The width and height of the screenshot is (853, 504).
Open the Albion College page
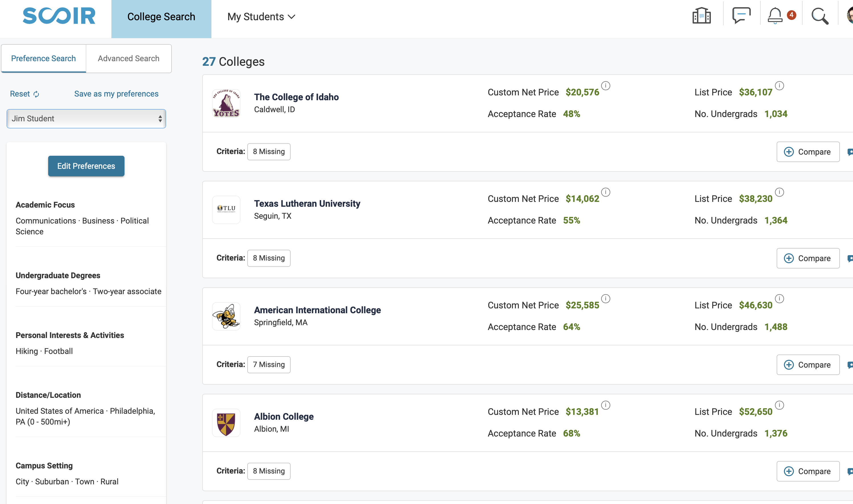click(284, 417)
